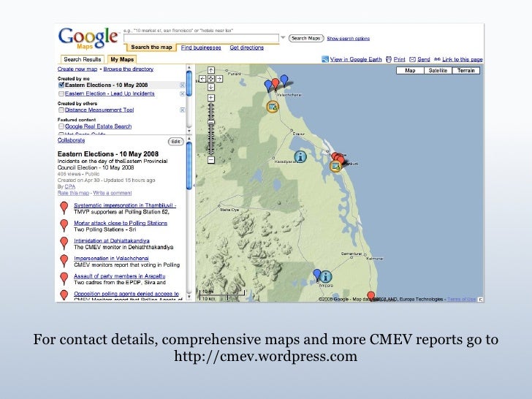
Task: Open Impersonation in Valachchenai incident
Action: tap(111, 258)
